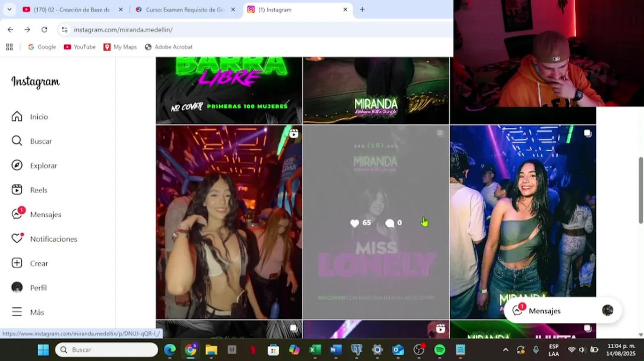The image size is (644, 361).
Task: Select the Crear plus icon
Action: 17,263
